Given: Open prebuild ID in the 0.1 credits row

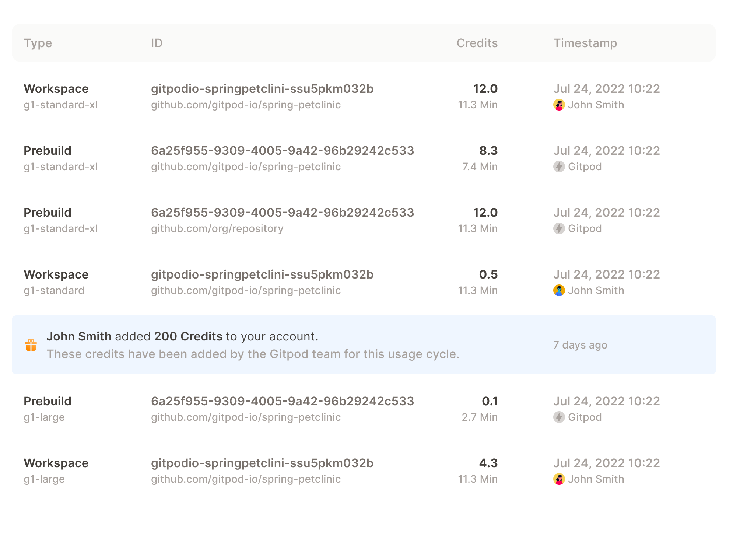Looking at the screenshot, I should [283, 401].
